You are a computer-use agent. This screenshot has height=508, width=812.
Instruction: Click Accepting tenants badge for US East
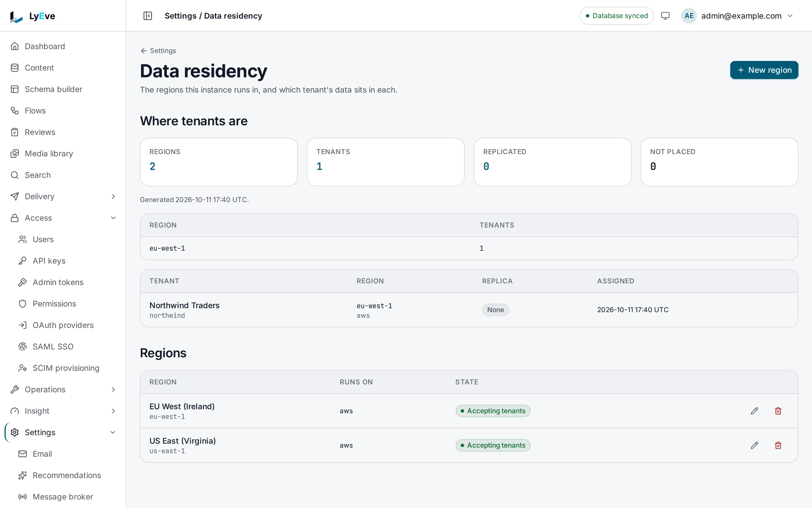point(493,445)
